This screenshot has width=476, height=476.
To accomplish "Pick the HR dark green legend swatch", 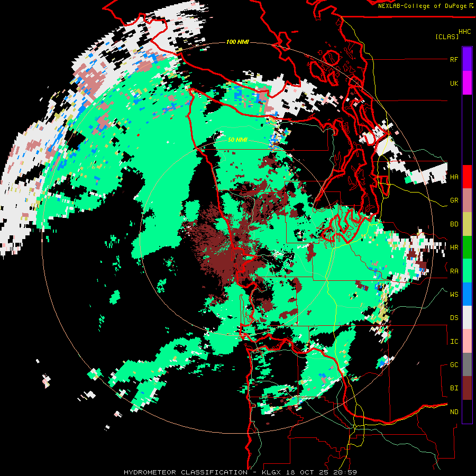I will [x=467, y=247].
